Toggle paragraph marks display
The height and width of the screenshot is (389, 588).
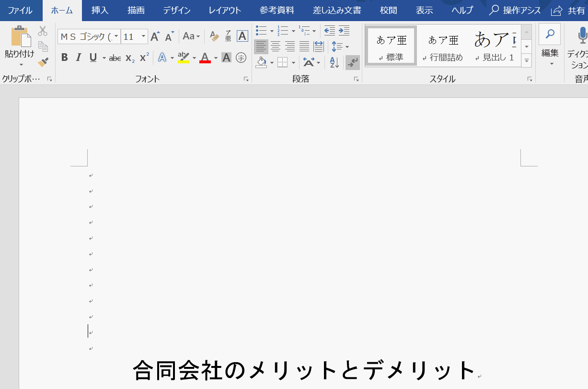coord(353,62)
